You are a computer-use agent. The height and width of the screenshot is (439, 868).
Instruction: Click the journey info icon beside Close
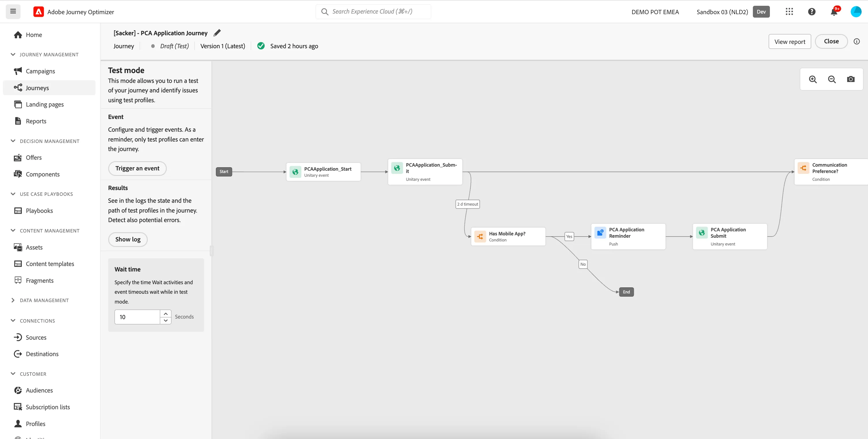point(856,42)
